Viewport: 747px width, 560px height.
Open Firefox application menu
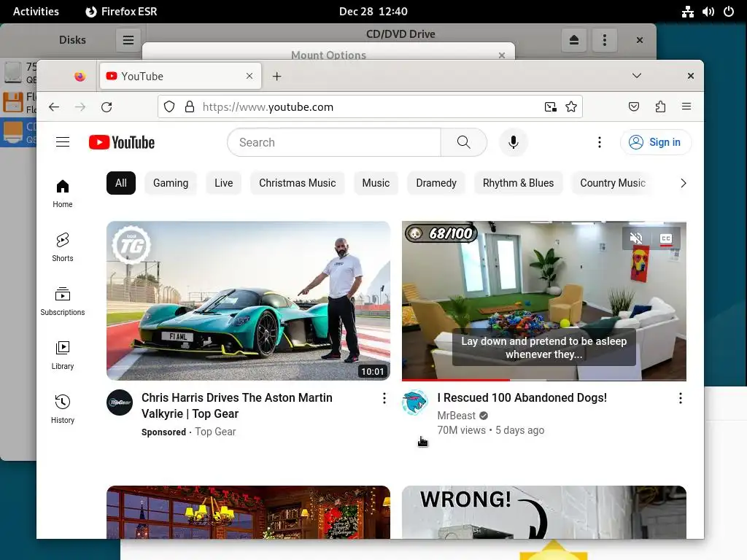[x=686, y=106]
